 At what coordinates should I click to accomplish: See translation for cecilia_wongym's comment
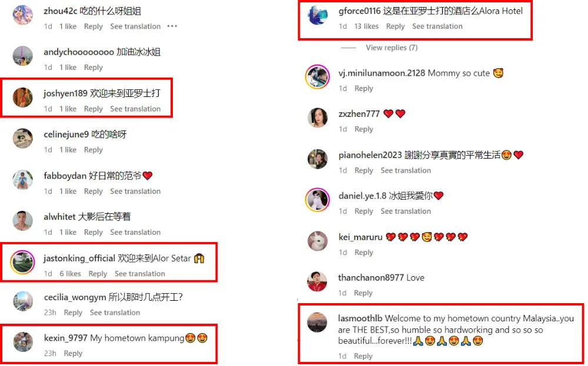(x=115, y=313)
